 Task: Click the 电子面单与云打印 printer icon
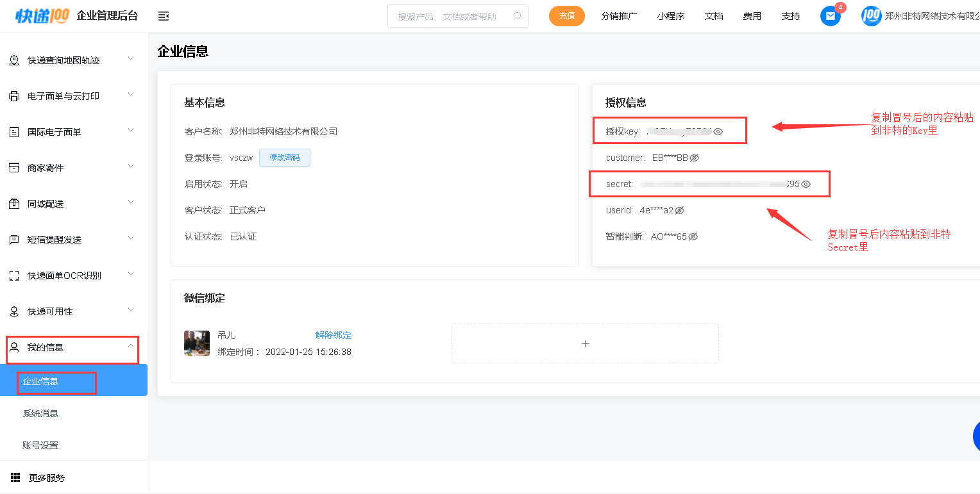[x=14, y=96]
